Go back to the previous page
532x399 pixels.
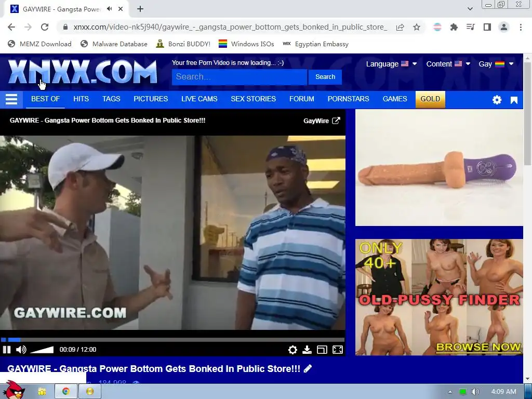point(11,27)
